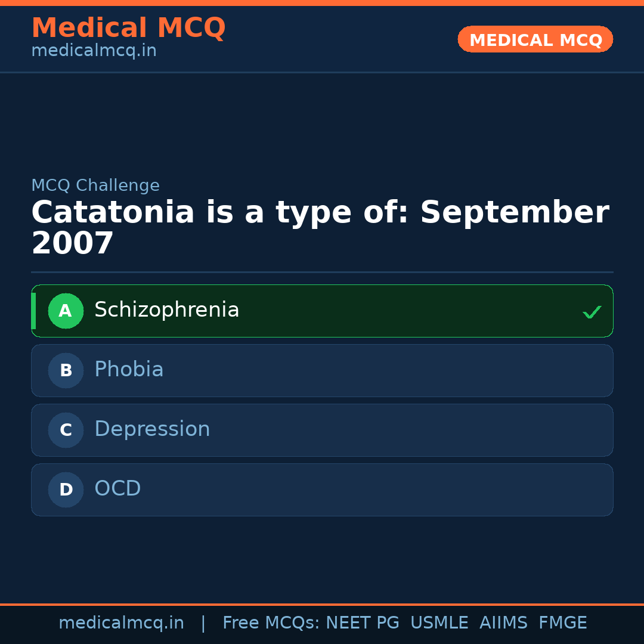
Task: Expand the question title heading
Action: click(x=320, y=227)
